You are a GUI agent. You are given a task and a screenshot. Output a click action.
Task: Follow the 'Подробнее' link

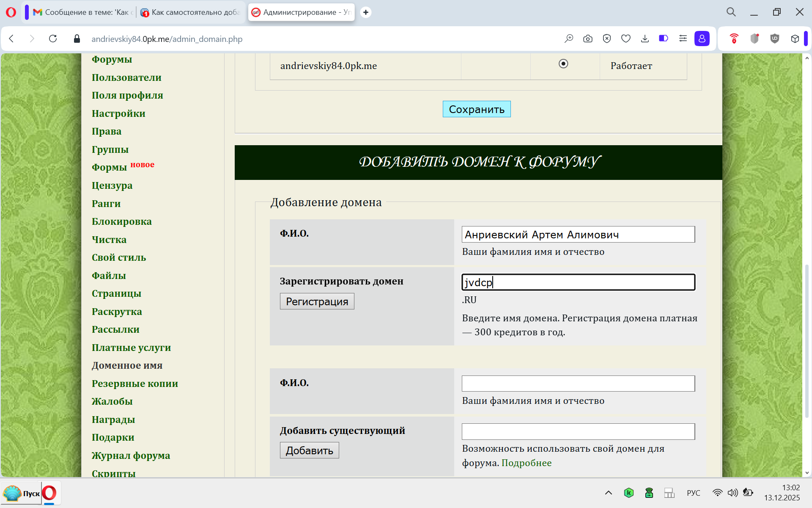pos(526,463)
